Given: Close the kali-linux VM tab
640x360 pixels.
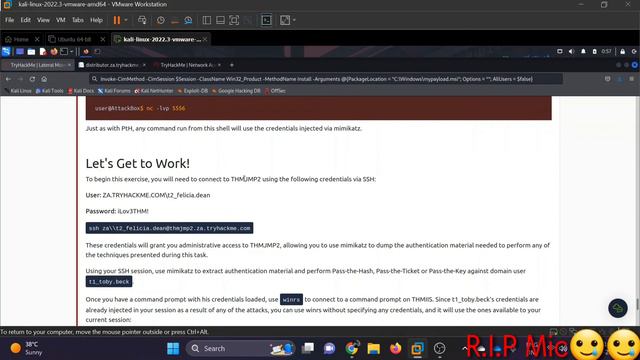Looking at the screenshot, I should 205,39.
